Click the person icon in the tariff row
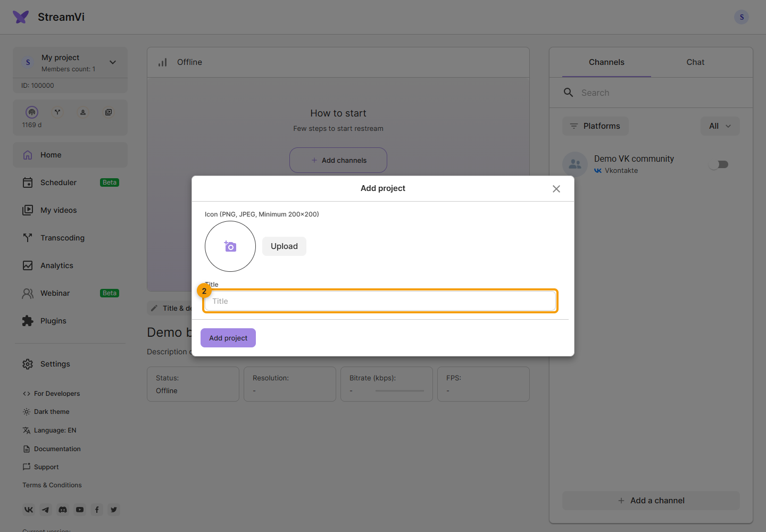The width and height of the screenshot is (766, 532). coord(83,112)
